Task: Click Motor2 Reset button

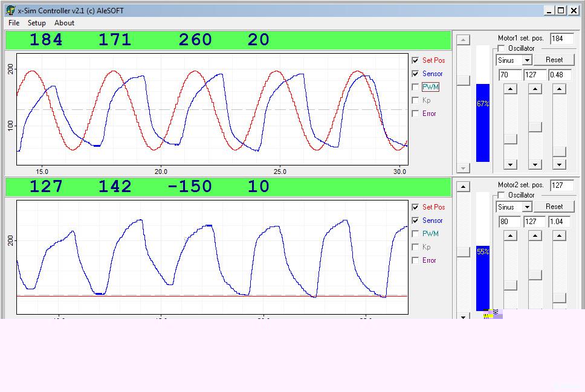Action: [x=554, y=207]
